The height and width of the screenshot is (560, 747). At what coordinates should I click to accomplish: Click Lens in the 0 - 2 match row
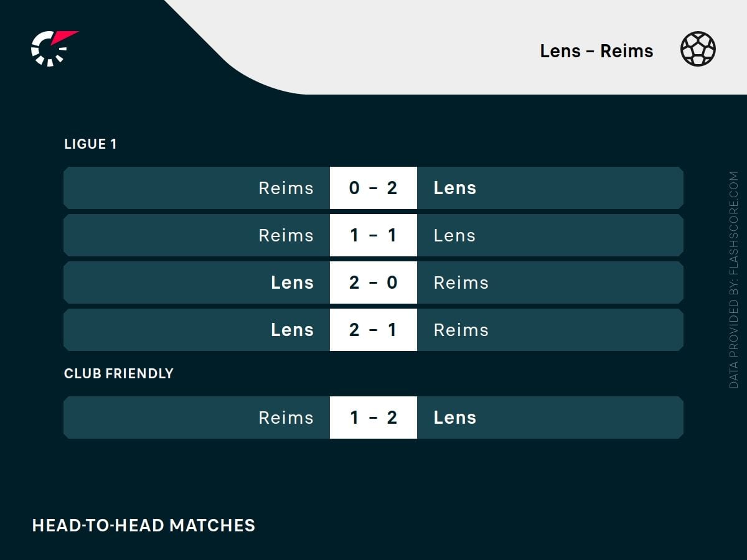pos(454,188)
